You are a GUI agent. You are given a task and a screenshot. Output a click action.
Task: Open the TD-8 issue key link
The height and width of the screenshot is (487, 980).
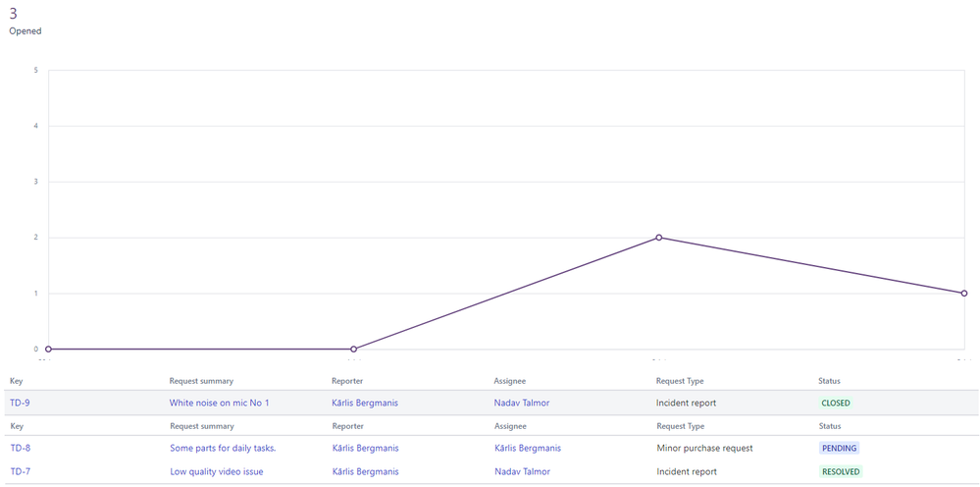tap(21, 449)
